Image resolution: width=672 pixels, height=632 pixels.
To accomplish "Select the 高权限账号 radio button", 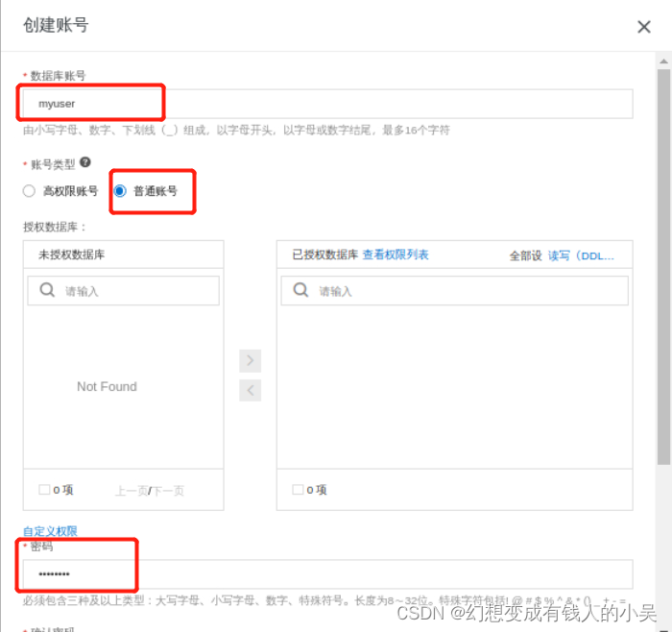I will coord(29,191).
